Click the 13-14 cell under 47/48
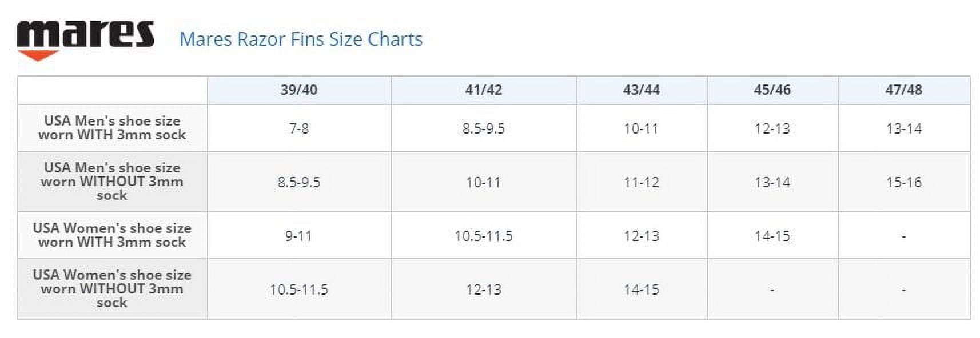 [x=904, y=128]
